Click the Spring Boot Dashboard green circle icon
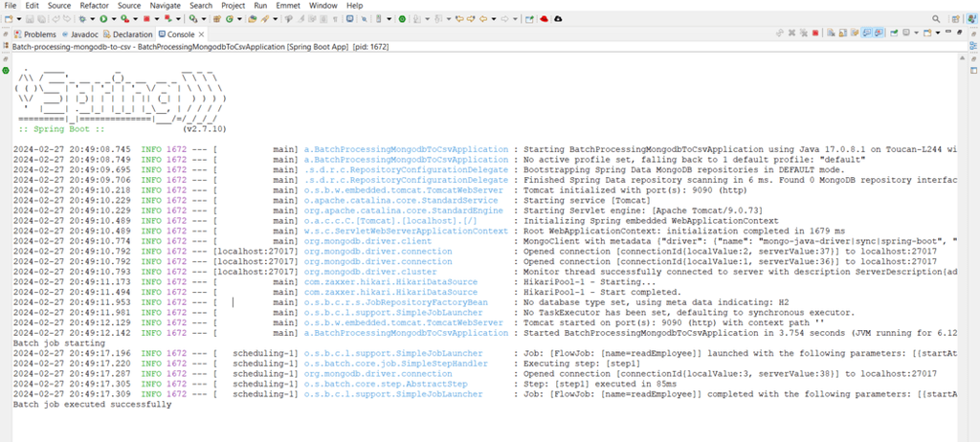 [x=402, y=19]
